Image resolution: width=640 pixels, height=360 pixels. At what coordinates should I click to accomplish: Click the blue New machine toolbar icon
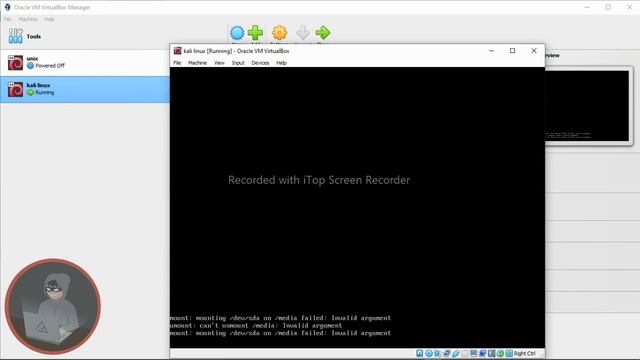237,33
